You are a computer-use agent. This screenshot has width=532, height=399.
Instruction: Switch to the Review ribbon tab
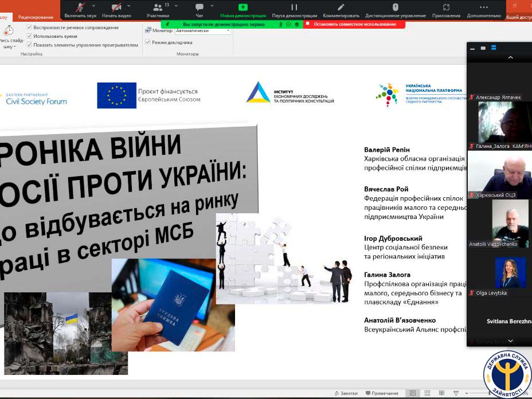tap(36, 17)
